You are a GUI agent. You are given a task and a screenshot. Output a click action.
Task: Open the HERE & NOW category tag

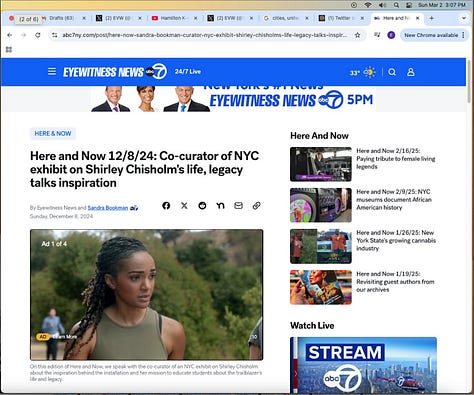pyautogui.click(x=53, y=134)
